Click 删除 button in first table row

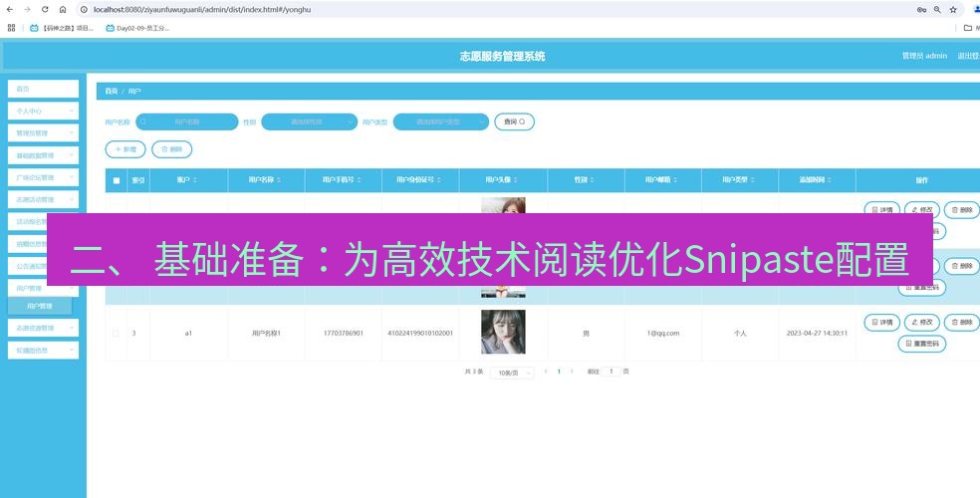click(x=962, y=210)
